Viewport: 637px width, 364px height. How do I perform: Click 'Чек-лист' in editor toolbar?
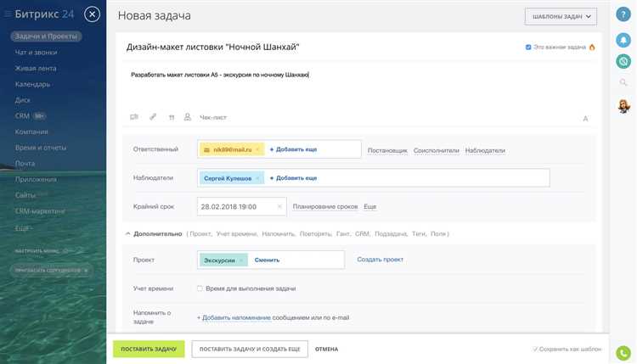pyautogui.click(x=213, y=117)
